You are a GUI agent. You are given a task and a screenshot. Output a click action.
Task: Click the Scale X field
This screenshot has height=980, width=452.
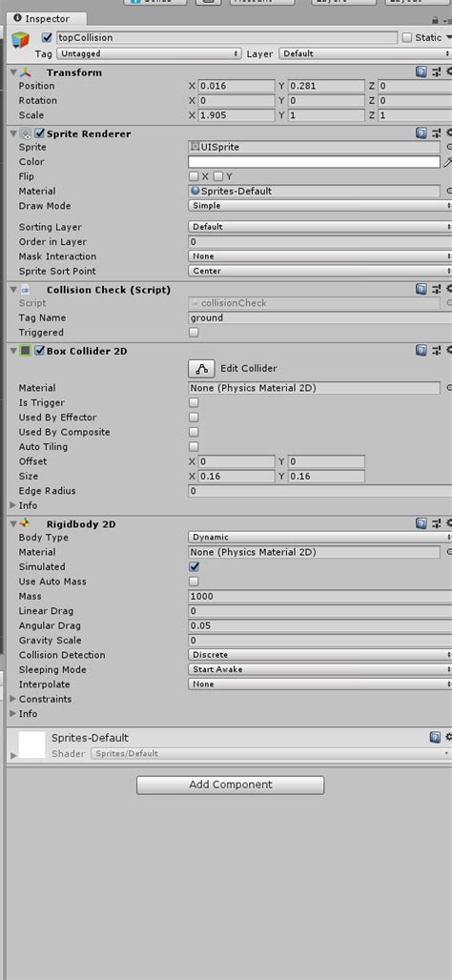236,115
